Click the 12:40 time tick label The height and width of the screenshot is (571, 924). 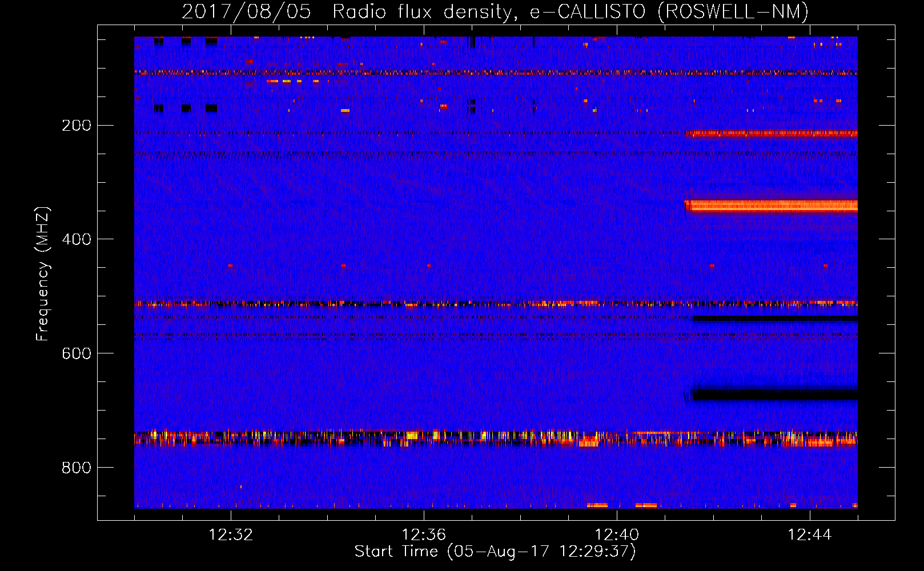[x=617, y=535]
